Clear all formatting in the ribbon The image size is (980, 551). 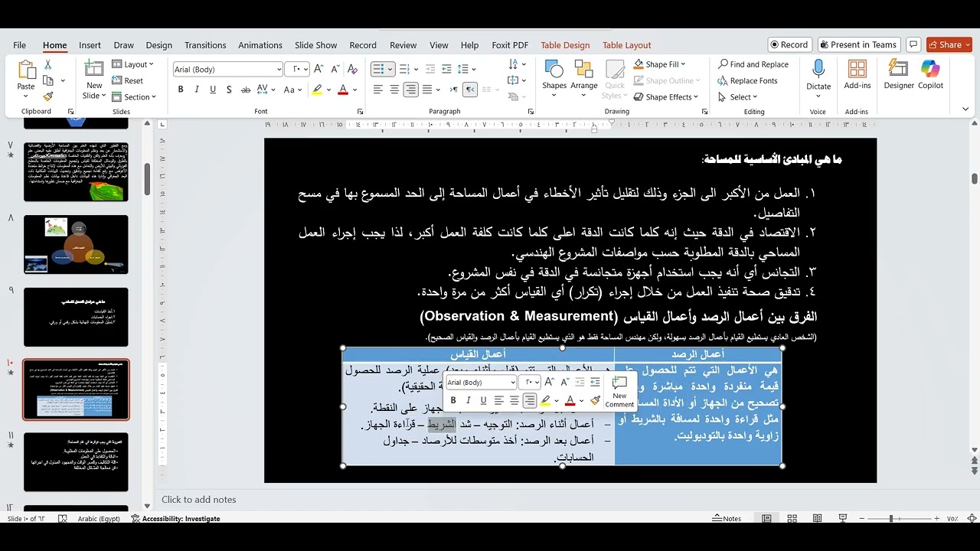point(353,69)
